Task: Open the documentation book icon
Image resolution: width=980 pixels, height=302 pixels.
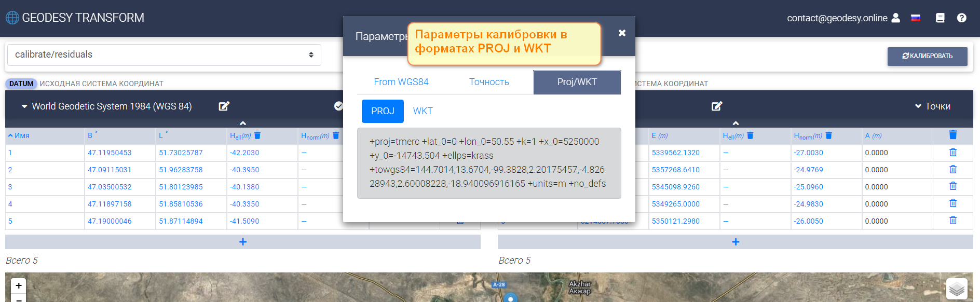Action: 940,18
